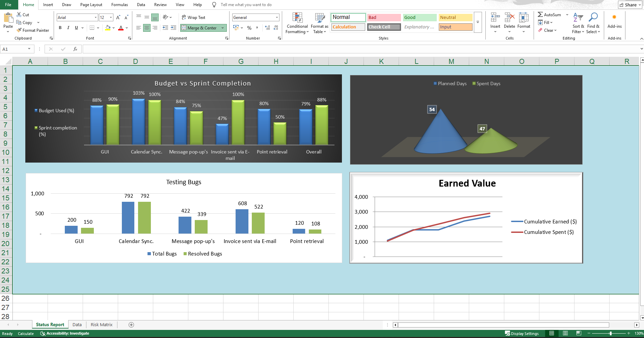644x338 pixels.
Task: Apply Percent Style format
Action: tap(249, 28)
